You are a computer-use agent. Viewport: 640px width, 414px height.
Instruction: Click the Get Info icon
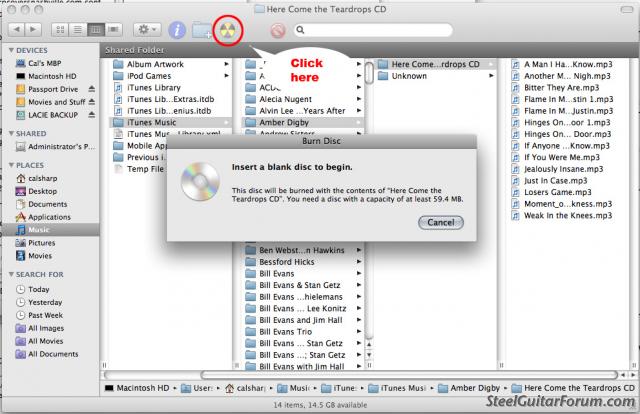[177, 31]
